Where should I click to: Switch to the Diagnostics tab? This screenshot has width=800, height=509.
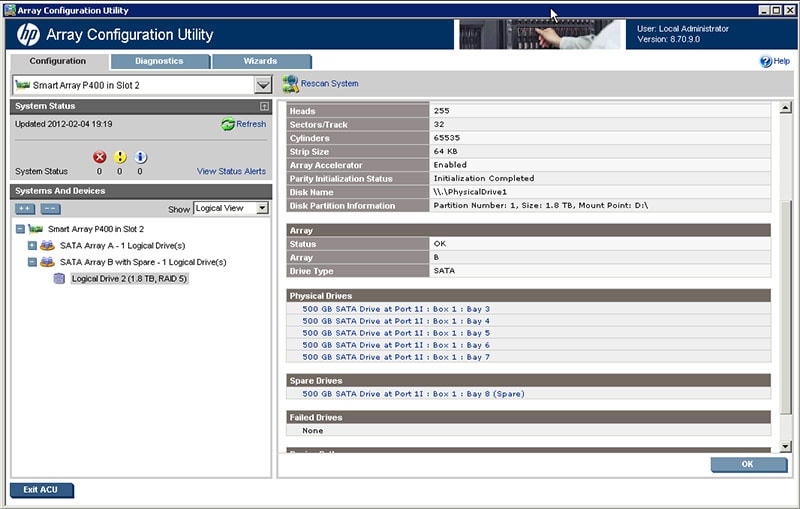(x=159, y=61)
